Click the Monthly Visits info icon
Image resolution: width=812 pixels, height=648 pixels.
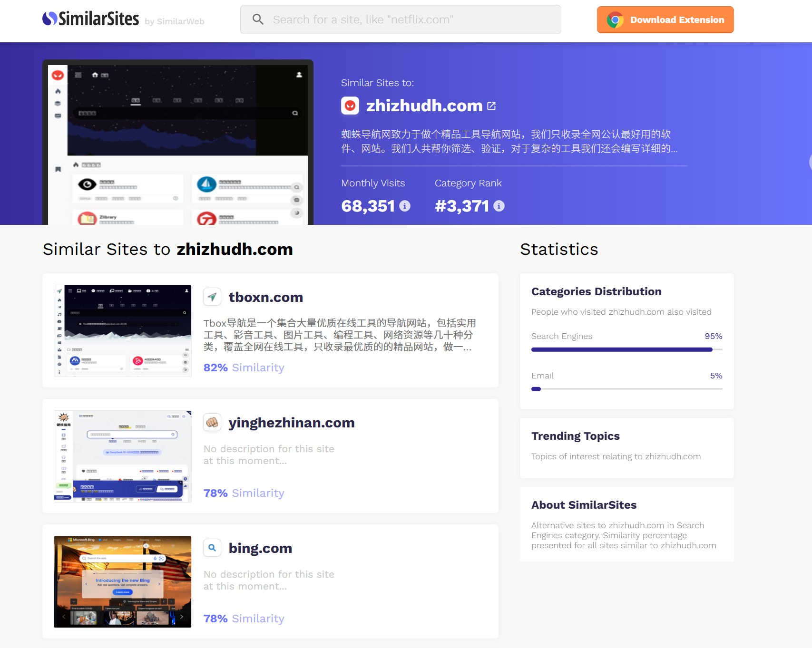click(405, 206)
